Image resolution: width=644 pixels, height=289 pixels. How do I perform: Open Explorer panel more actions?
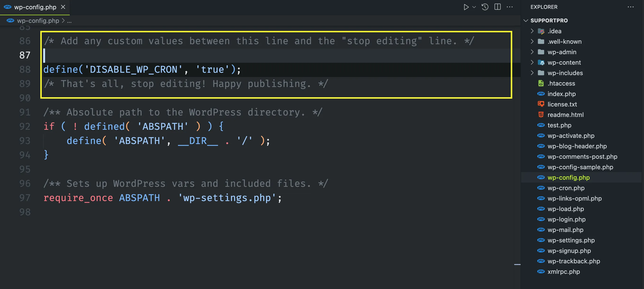tap(630, 7)
